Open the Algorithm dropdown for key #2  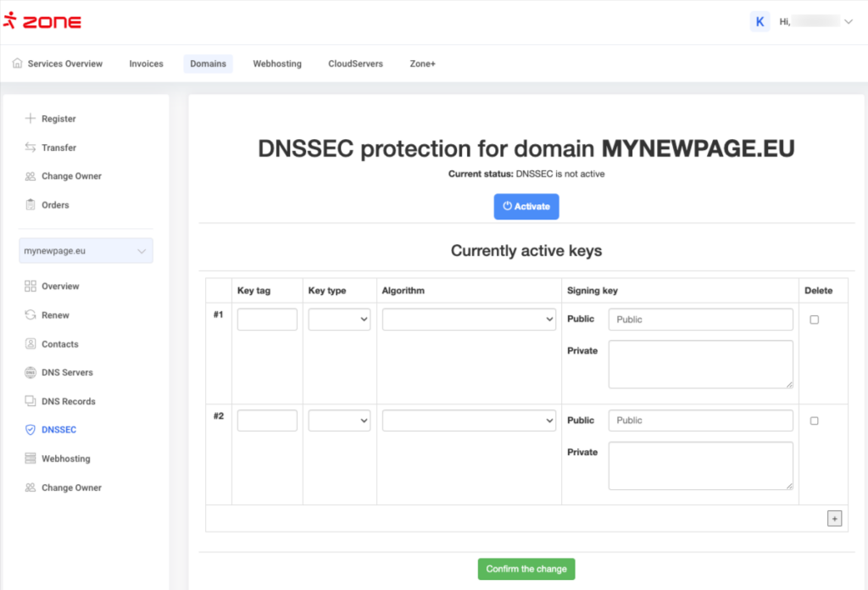pyautogui.click(x=469, y=420)
